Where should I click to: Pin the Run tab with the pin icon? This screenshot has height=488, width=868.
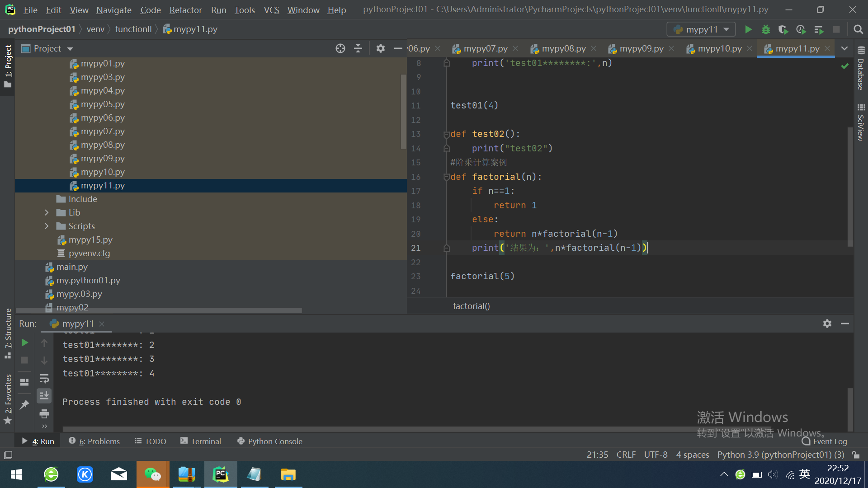[25, 404]
